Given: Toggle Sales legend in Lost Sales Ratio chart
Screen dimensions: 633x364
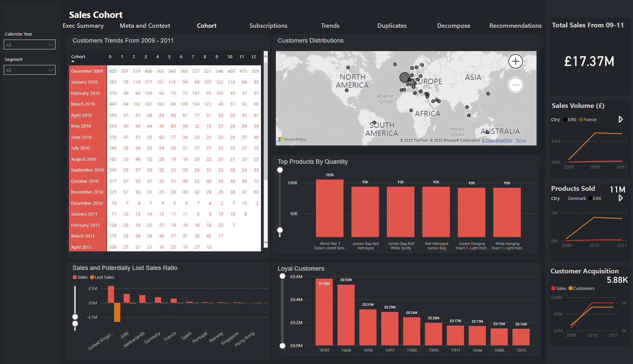Looking at the screenshot, I should click(x=80, y=277).
